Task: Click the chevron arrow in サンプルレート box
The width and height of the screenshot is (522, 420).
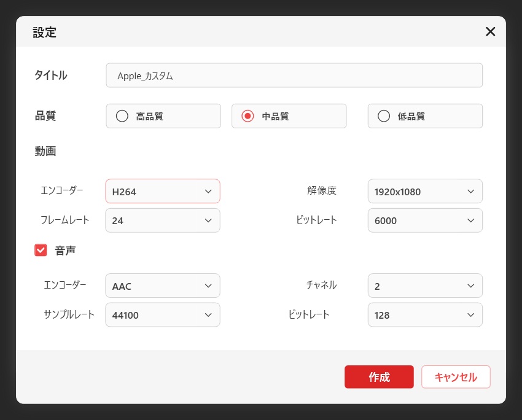Action: tap(208, 315)
